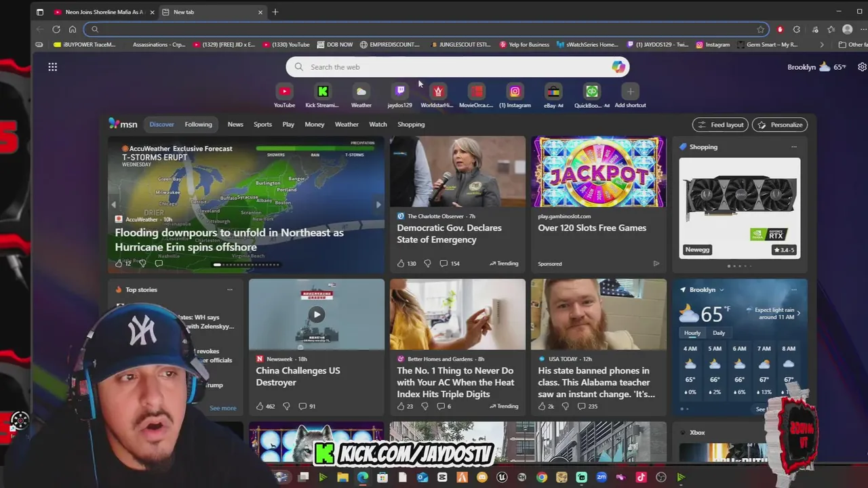868x488 pixels.
Task: Open Top stories card options menu
Action: pos(229,290)
